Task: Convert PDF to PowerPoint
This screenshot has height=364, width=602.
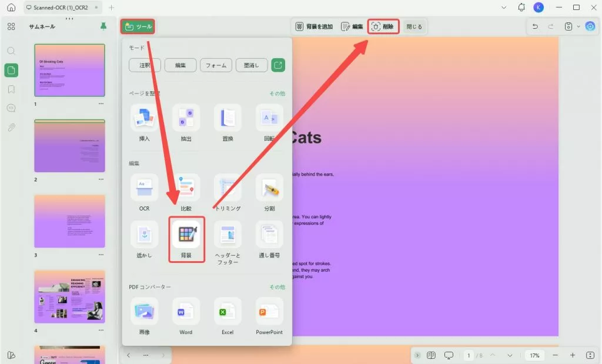Action: tap(269, 316)
